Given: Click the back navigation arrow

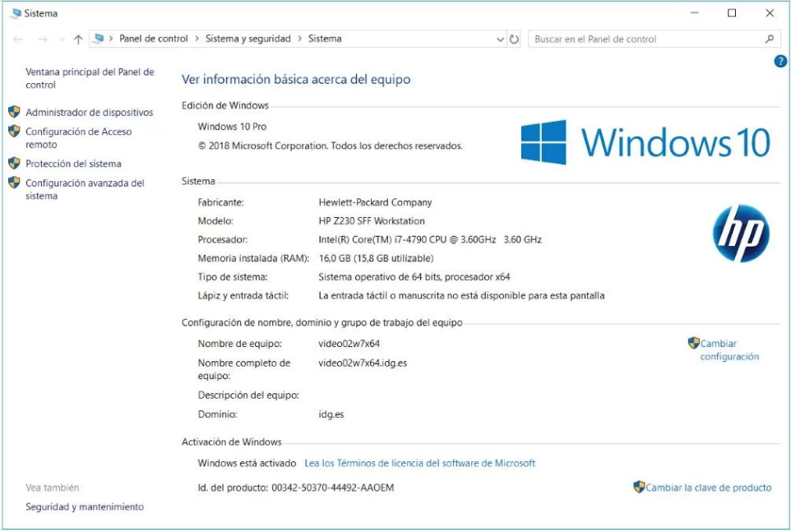Looking at the screenshot, I should (17, 39).
